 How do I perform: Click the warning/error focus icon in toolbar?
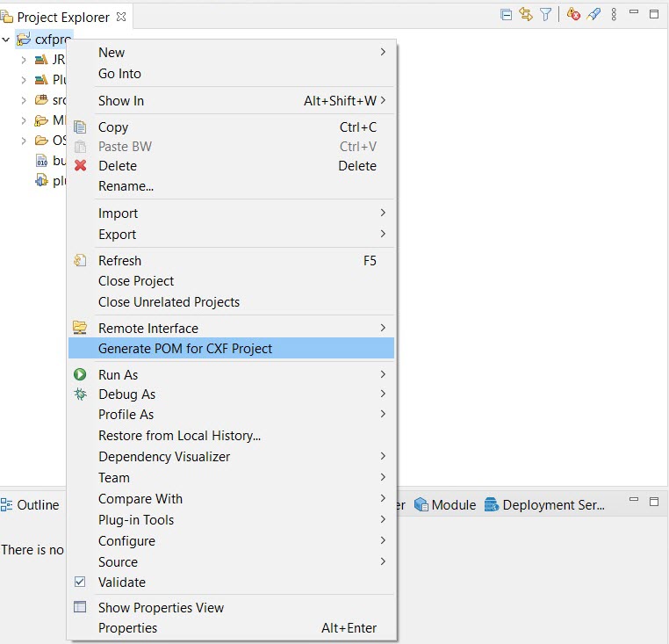click(x=573, y=14)
